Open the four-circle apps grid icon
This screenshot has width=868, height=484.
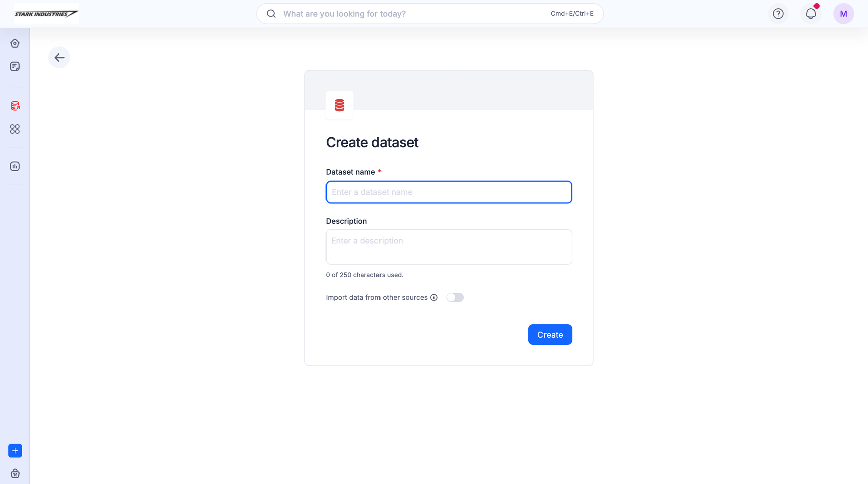click(x=15, y=129)
